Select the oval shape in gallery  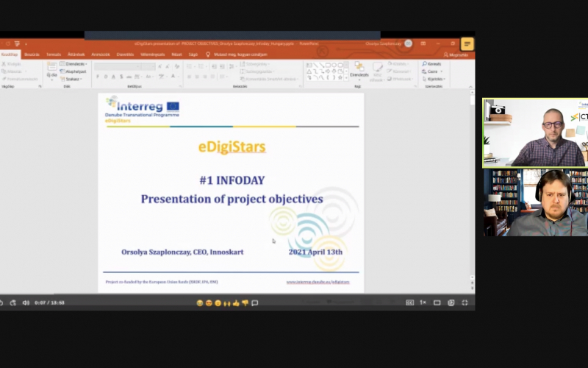[x=334, y=65]
